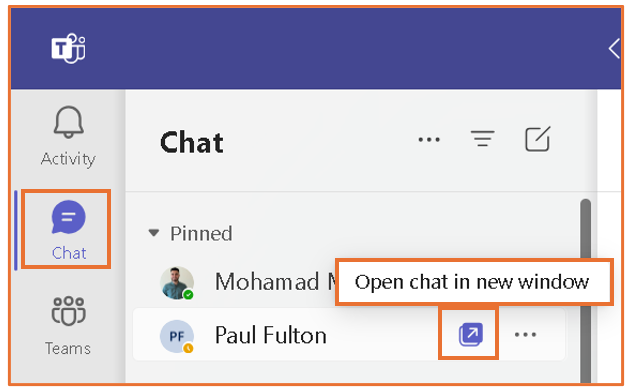630x388 pixels.
Task: Open the Activity bell in sidebar
Action: (69, 122)
